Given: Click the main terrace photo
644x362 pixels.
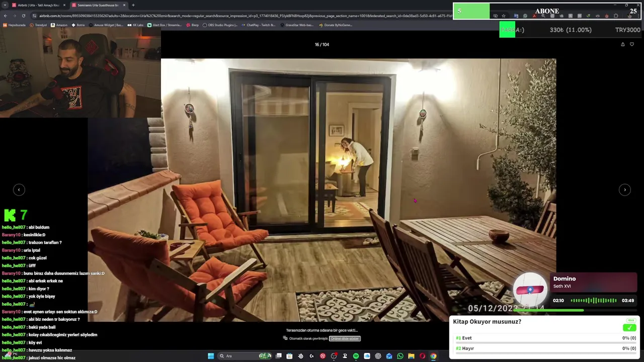Looking at the screenshot, I should (322, 190).
